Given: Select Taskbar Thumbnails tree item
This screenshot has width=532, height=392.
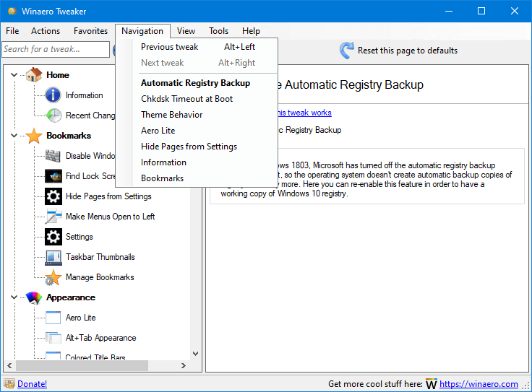Looking at the screenshot, I should [x=100, y=257].
